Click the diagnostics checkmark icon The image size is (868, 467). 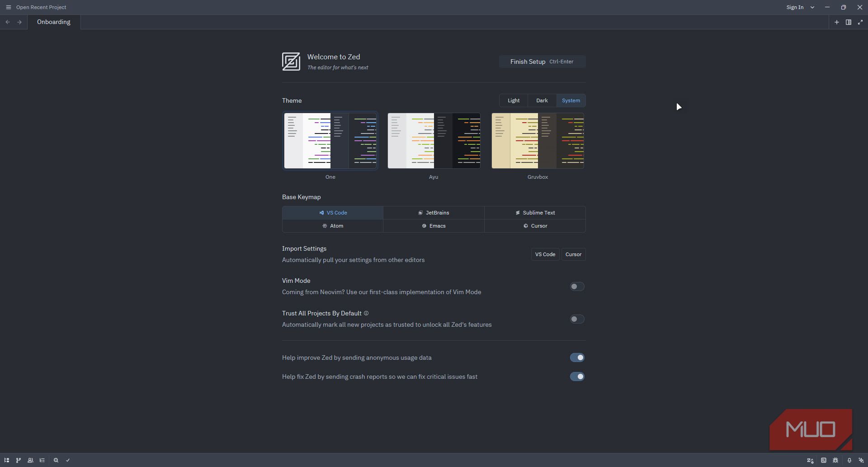pos(68,460)
